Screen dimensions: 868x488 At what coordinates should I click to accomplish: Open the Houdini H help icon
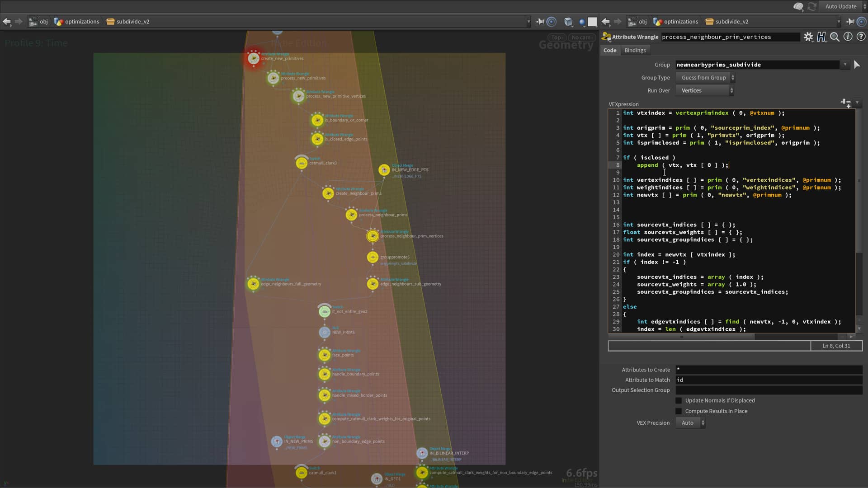pos(821,37)
